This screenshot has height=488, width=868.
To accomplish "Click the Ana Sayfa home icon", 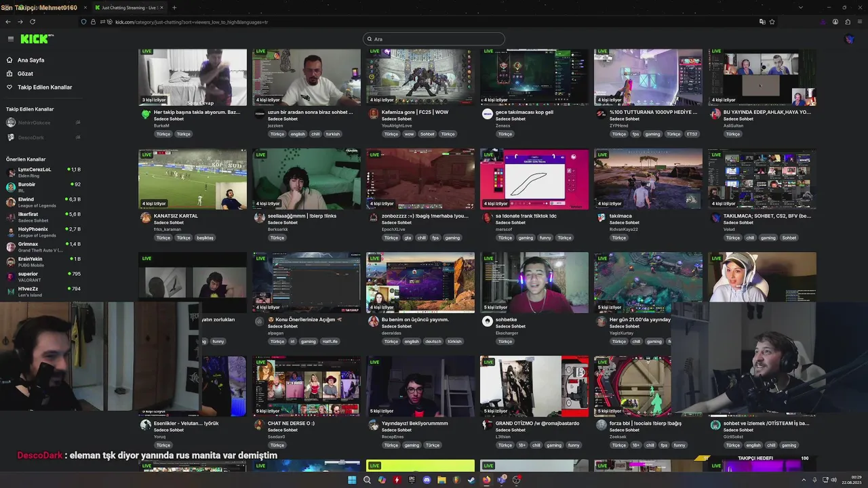I will 9,60.
